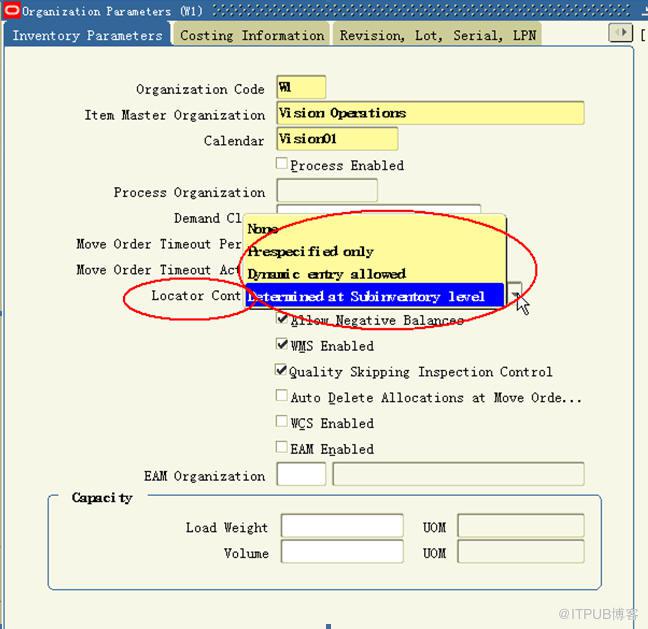
Task: Uncheck the WMS Enabled checkbox
Action: tap(282, 344)
